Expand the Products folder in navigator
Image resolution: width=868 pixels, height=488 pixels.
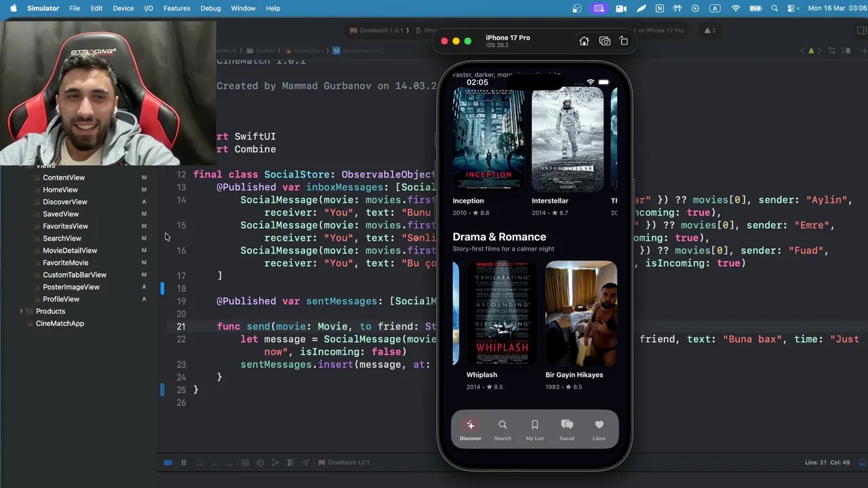[21, 311]
